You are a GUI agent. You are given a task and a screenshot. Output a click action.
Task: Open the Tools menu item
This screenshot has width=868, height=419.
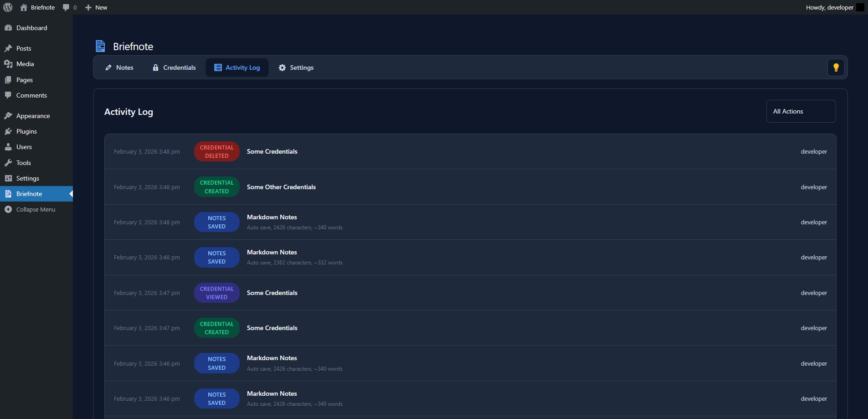coord(36,163)
